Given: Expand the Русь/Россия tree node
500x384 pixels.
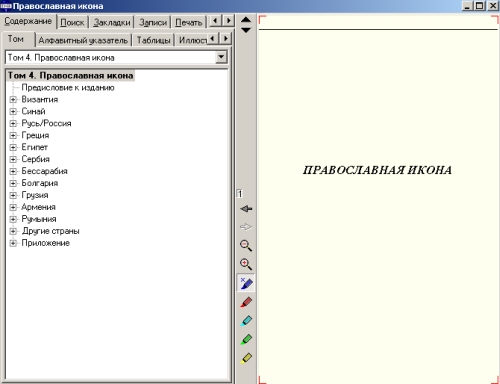Looking at the screenshot, I should point(13,123).
